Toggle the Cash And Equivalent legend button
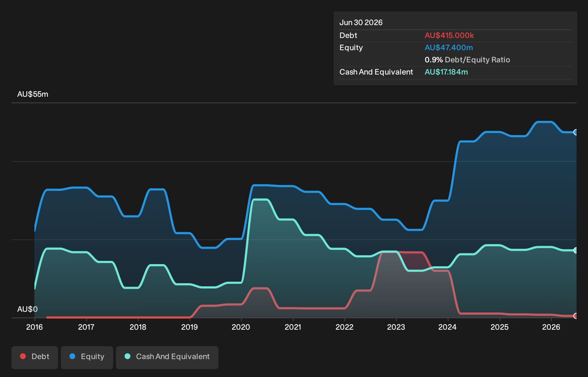The height and width of the screenshot is (377, 588). tap(167, 357)
